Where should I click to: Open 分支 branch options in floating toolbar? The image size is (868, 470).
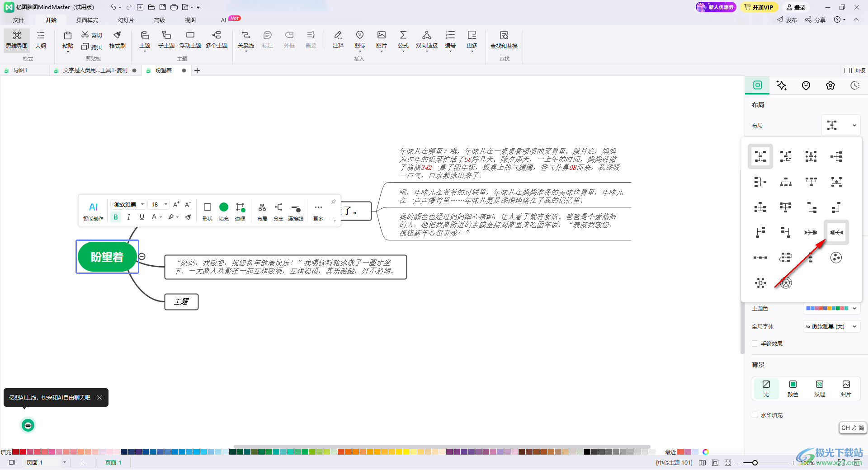(278, 211)
